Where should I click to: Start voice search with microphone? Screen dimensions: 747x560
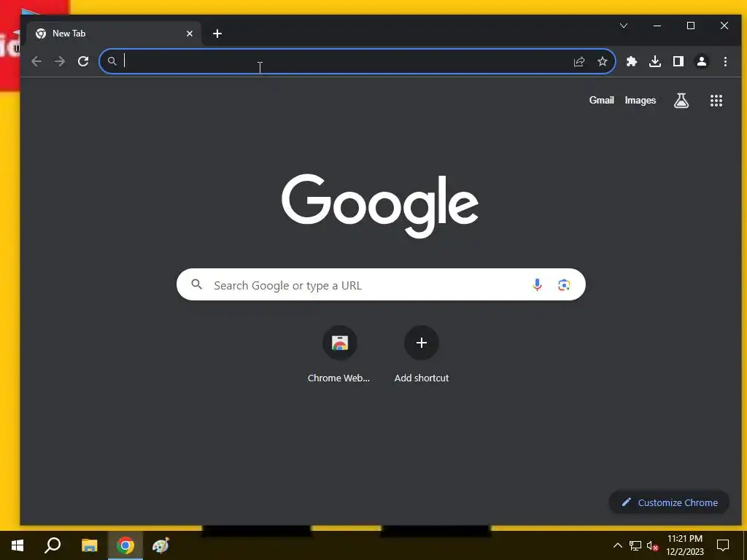point(537,285)
